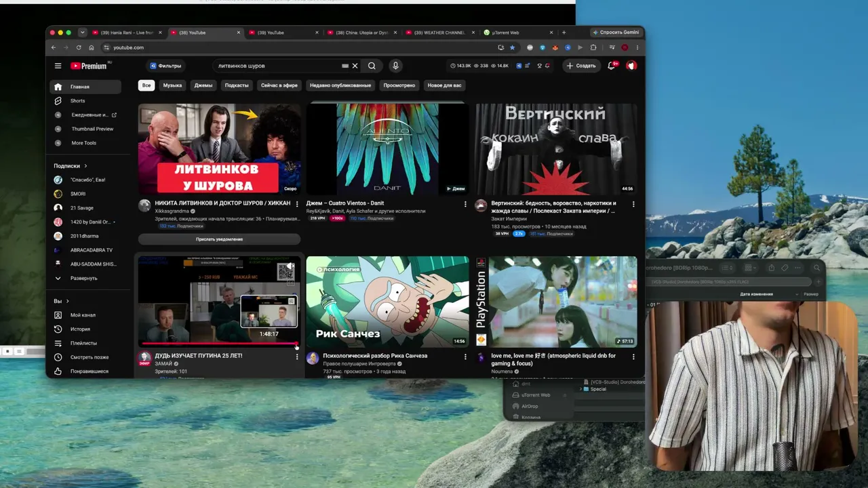Select the Все filter chip
This screenshot has width=868, height=488.
pos(146,85)
